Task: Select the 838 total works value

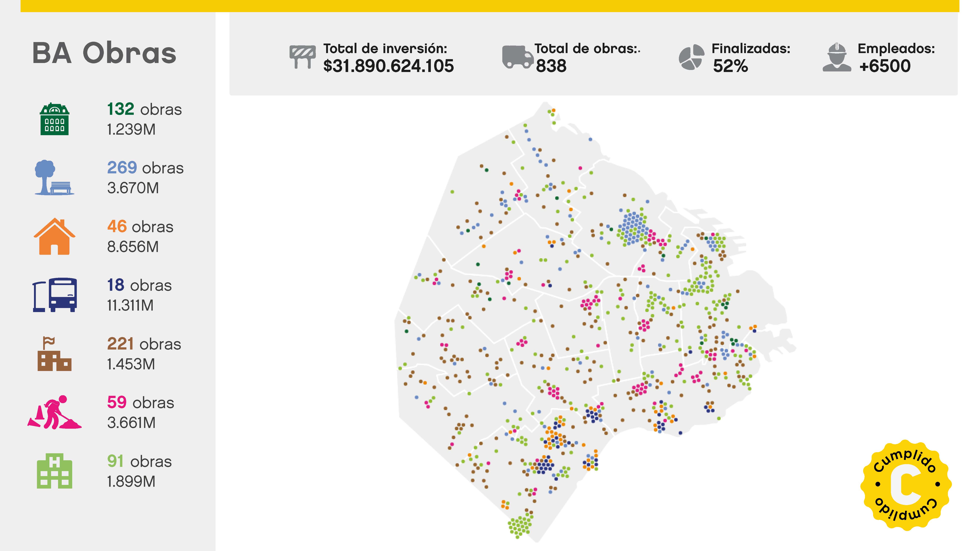Action: click(551, 66)
